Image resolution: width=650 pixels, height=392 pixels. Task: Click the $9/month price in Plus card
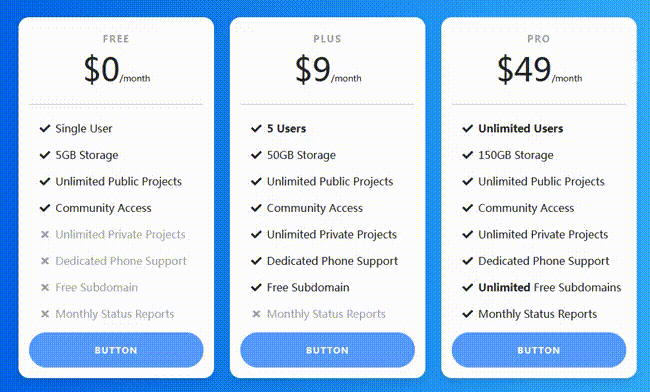click(328, 70)
